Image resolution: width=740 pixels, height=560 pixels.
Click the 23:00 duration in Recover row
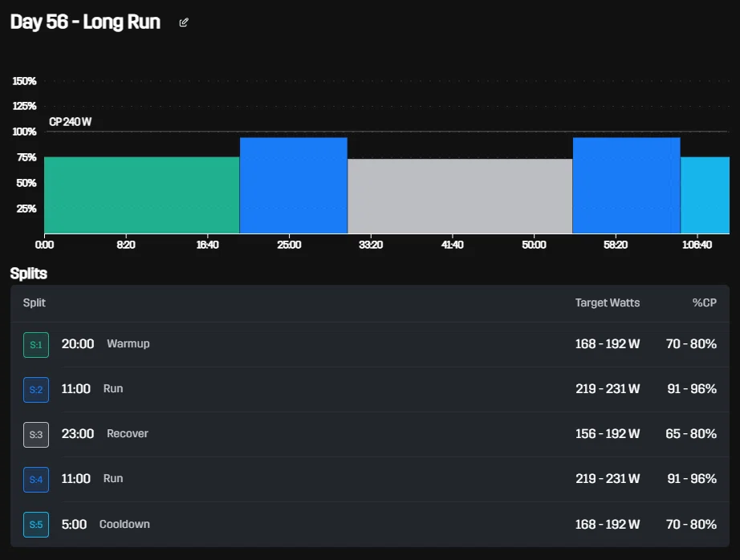tap(78, 433)
